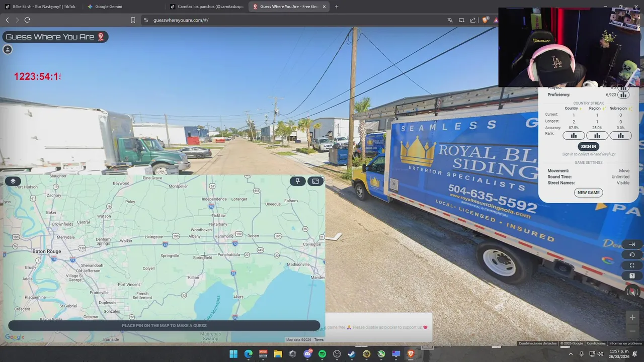Click the Place Pin on the Map guess bar
Viewport: 644px width, 362px height.
pos(164,325)
